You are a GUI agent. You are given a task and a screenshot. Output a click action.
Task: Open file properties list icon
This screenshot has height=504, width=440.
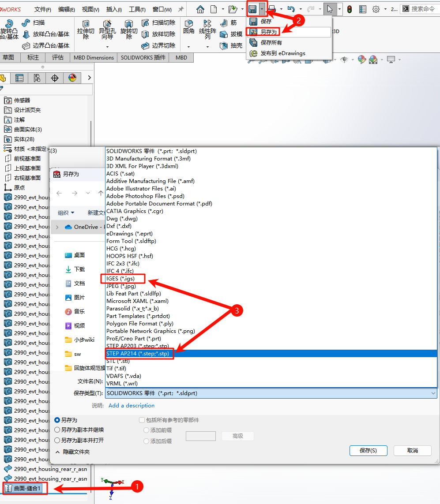tap(363, 9)
